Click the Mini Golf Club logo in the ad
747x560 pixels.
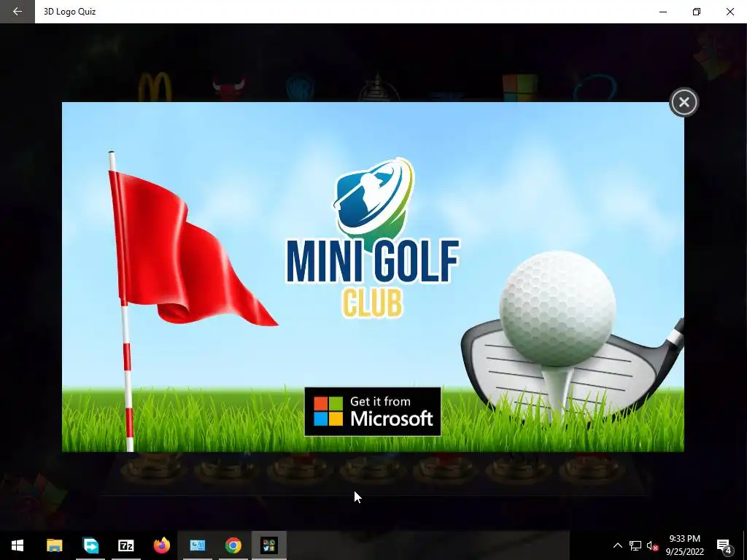(x=373, y=238)
